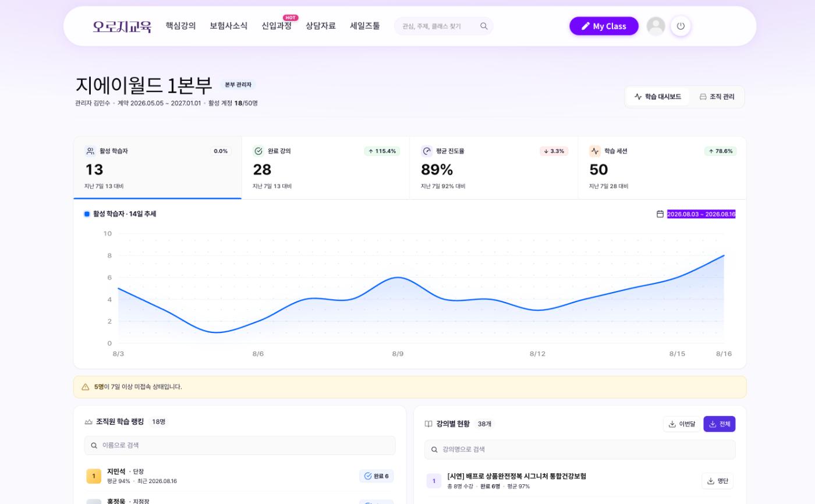Open the 2026.08.03 ~ 2026.08.16 date range

pyautogui.click(x=701, y=214)
